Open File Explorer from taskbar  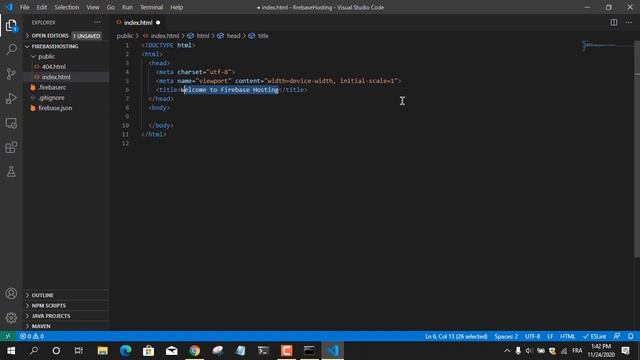[x=102, y=351]
